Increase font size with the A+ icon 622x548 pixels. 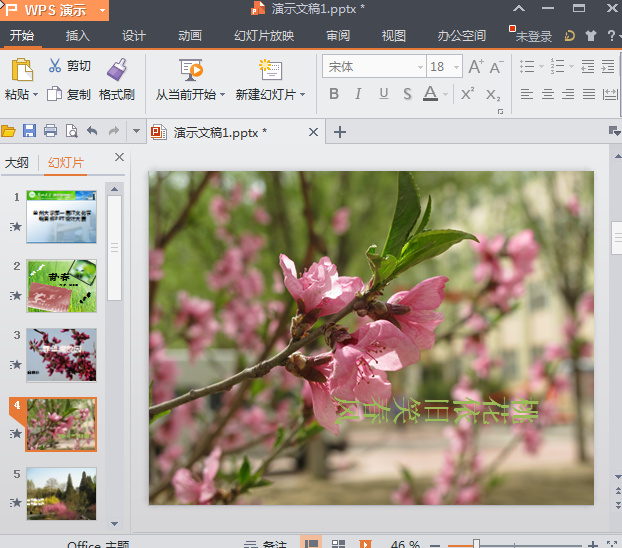point(476,67)
